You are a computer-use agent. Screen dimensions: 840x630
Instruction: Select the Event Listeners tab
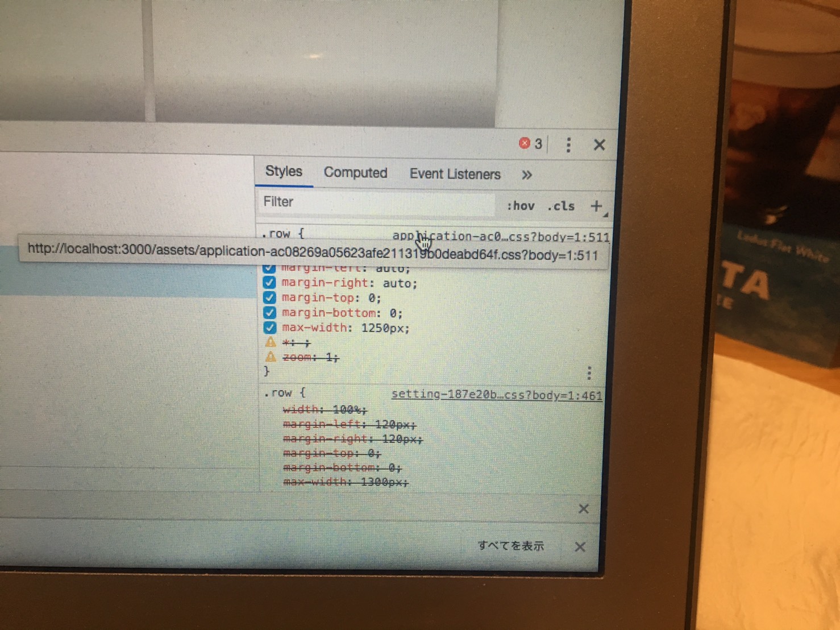pos(455,174)
